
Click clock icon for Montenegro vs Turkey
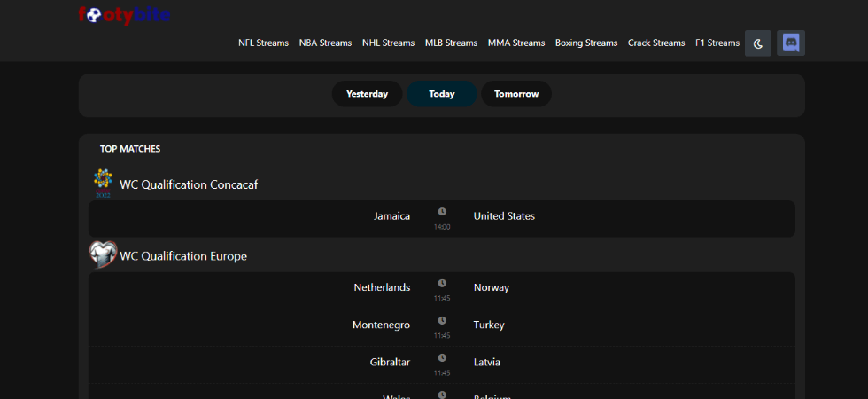(x=442, y=320)
